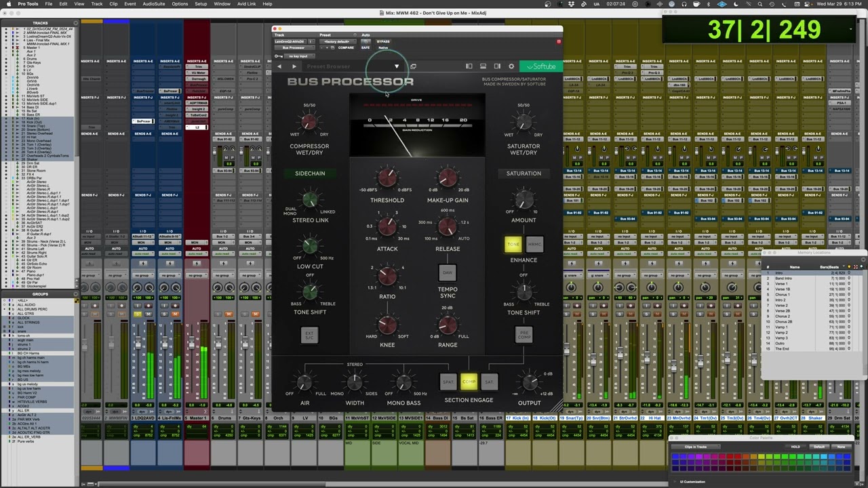The height and width of the screenshot is (488, 868).
Task: Click HOLD in the Color Palette
Action: click(795, 447)
